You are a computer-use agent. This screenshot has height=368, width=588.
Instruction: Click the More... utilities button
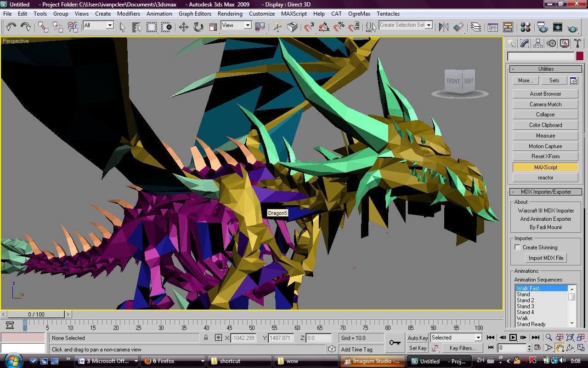525,80
